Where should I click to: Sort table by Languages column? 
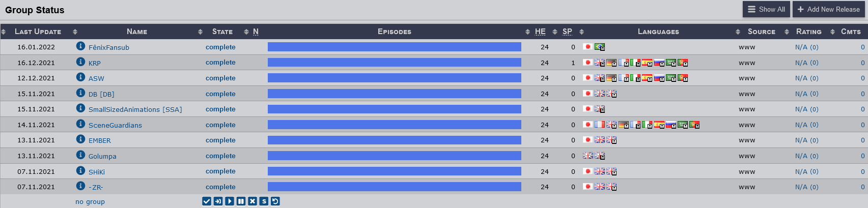click(658, 32)
